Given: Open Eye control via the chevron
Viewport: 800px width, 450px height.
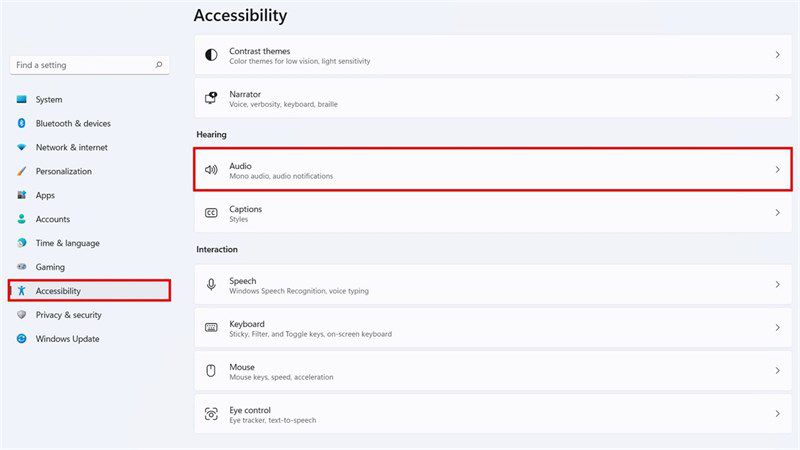Looking at the screenshot, I should (x=778, y=414).
